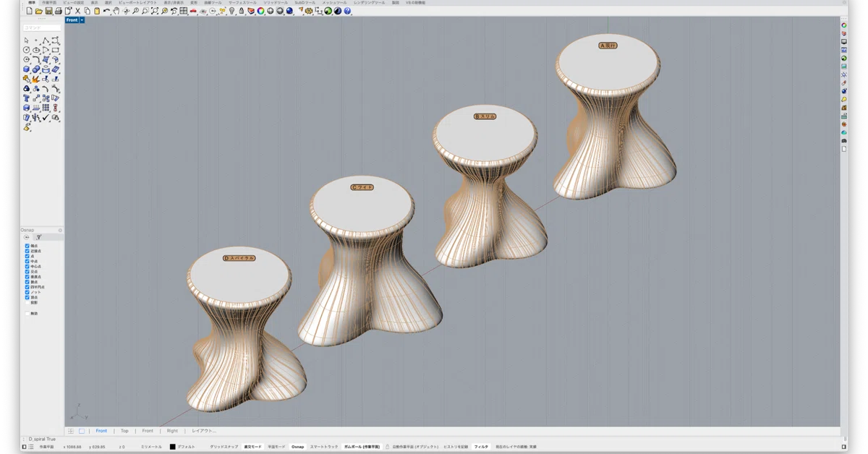Click the Print icon in toolbar

pos(58,11)
